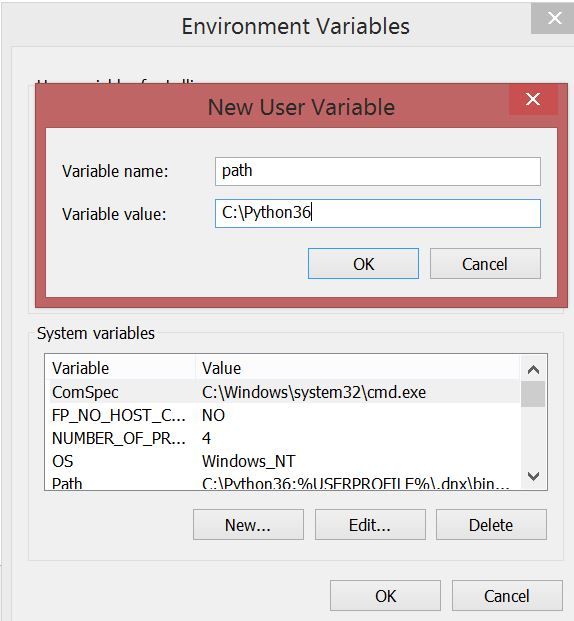Select the OS system variable row
574x621 pixels.
click(282, 461)
